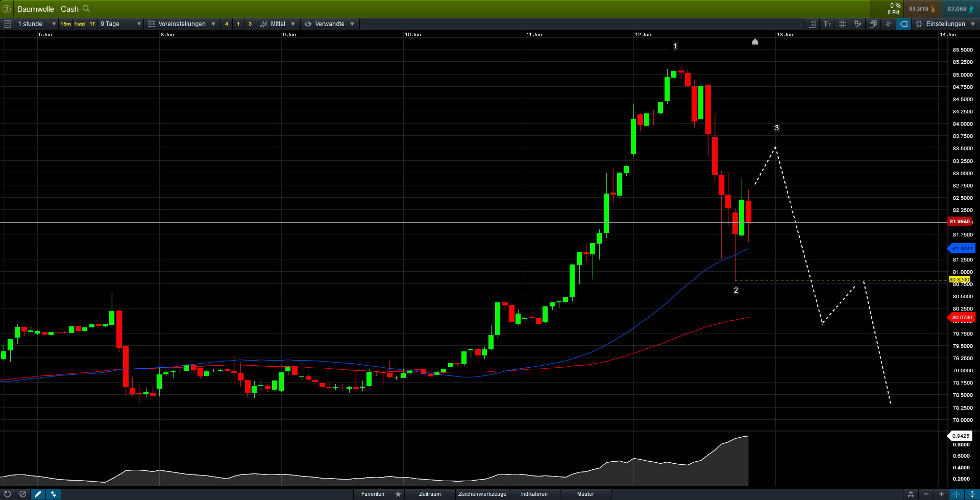Click the pin chart icon bottom right
The image size is (980, 500).
[911, 494]
